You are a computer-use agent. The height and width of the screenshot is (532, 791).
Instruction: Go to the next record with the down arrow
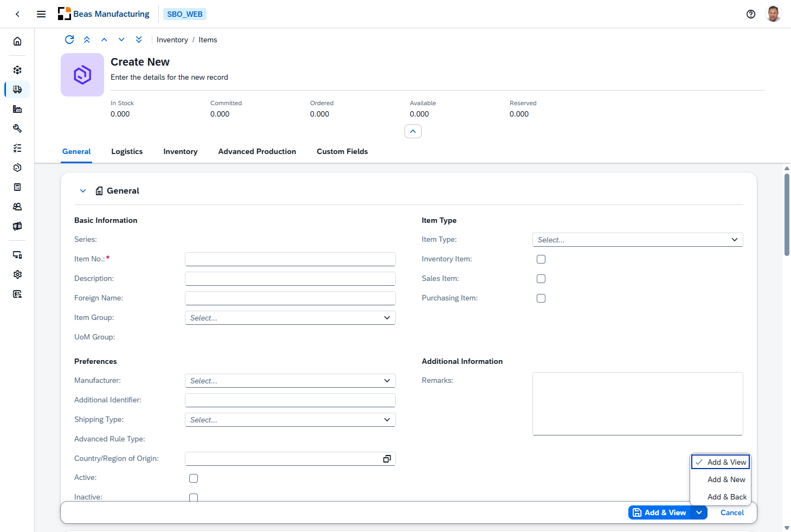[x=121, y=40]
